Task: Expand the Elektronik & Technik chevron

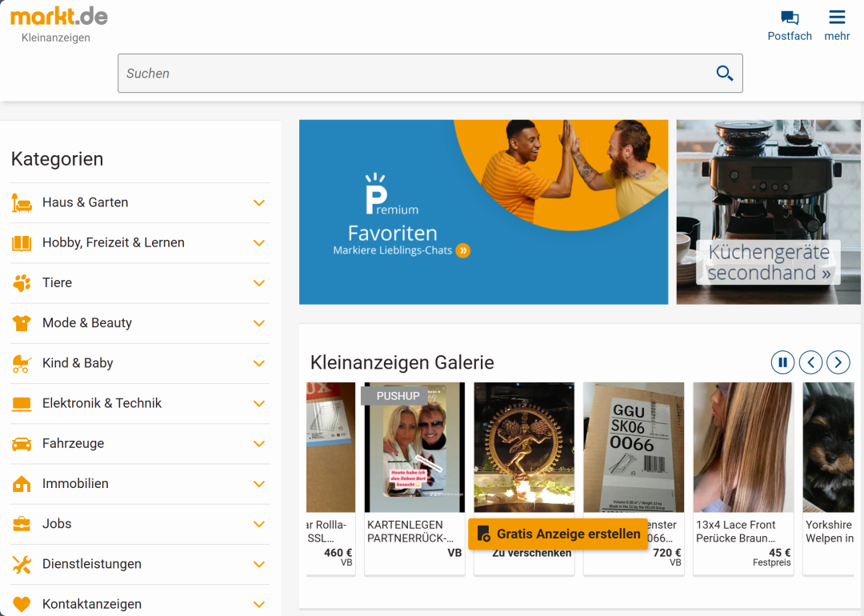Action: coord(258,404)
